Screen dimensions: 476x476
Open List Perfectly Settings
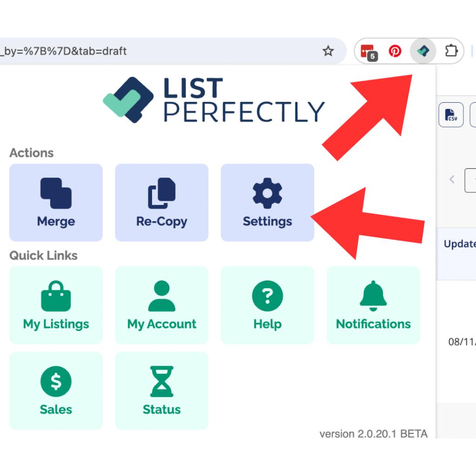point(267,202)
